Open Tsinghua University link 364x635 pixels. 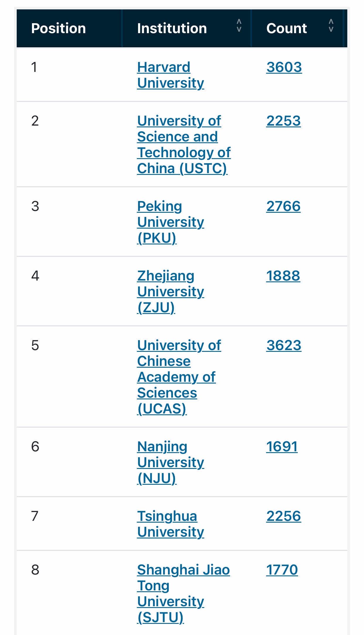tap(171, 524)
